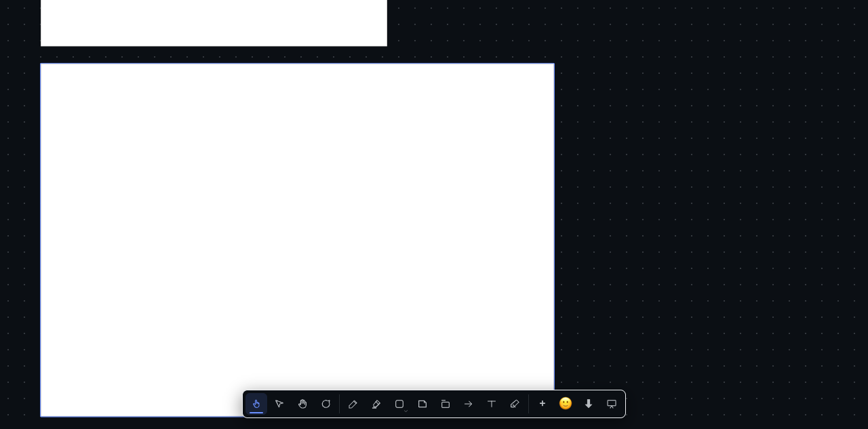
Task: Select the sticky note tool
Action: (x=422, y=404)
